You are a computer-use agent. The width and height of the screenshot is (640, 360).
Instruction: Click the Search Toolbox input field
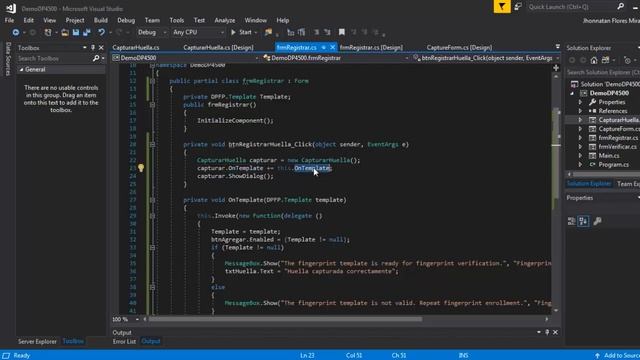coord(54,58)
